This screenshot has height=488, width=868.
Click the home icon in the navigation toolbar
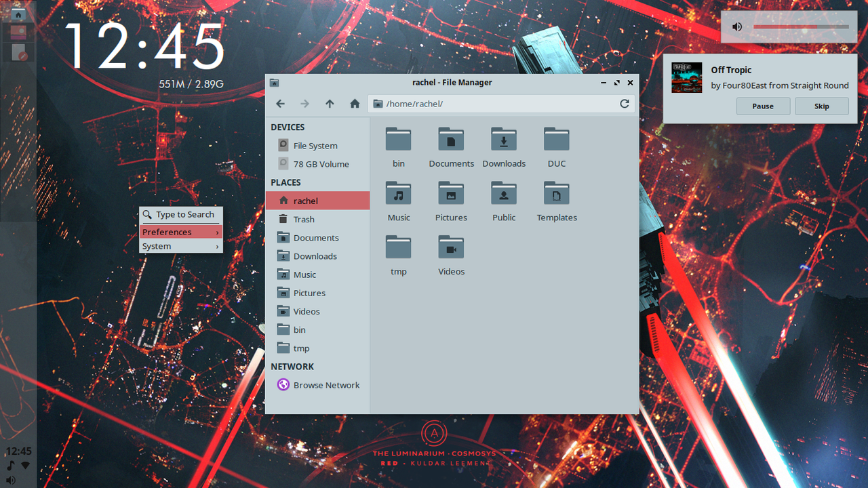(355, 104)
